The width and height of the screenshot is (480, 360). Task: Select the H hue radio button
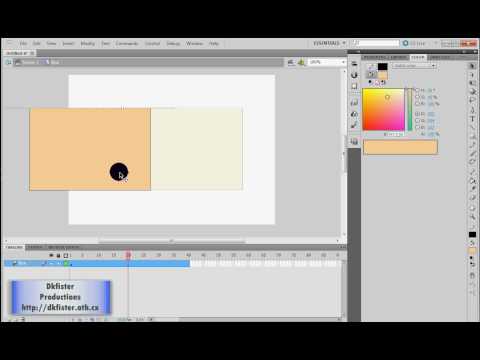click(x=417, y=90)
